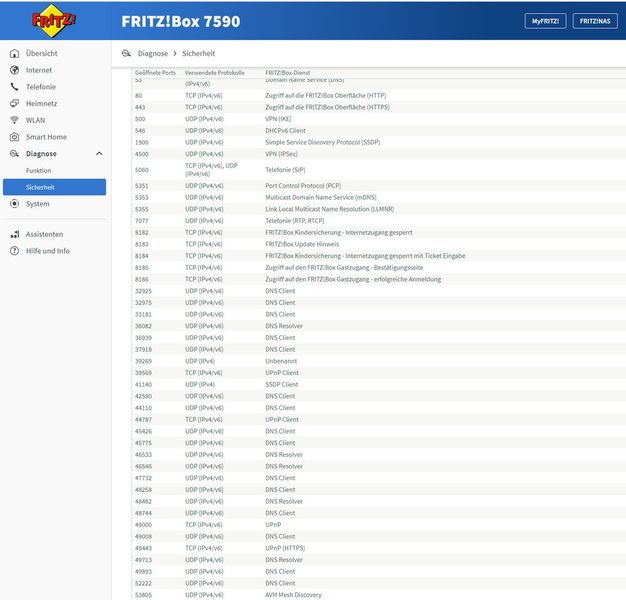Click the Telefonie (SIP) service text
This screenshot has height=600, width=626.
285,170
